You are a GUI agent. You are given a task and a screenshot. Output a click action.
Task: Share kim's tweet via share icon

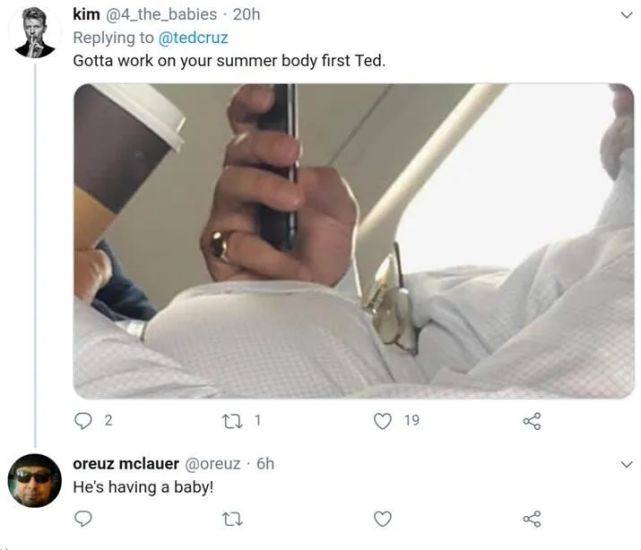tap(532, 421)
